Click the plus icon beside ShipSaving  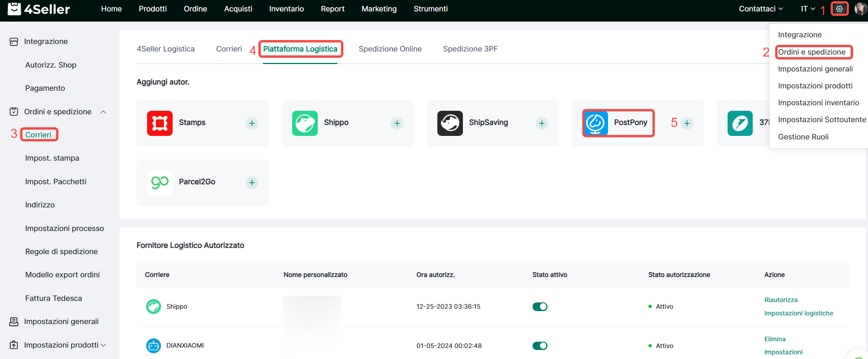542,123
